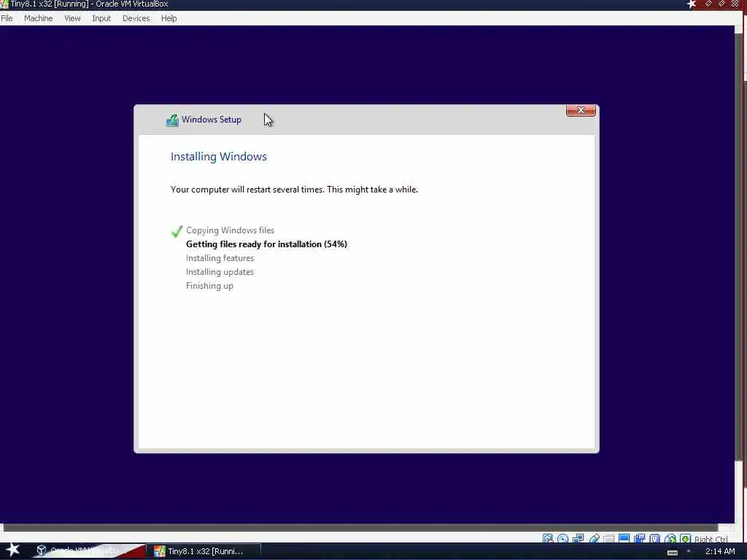
Task: Open the View menu
Action: pos(72,18)
